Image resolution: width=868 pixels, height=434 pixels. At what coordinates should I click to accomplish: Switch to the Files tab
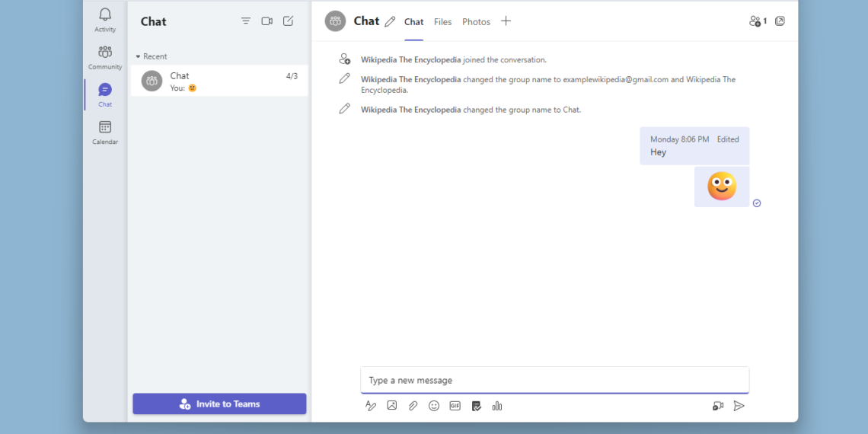click(x=443, y=22)
